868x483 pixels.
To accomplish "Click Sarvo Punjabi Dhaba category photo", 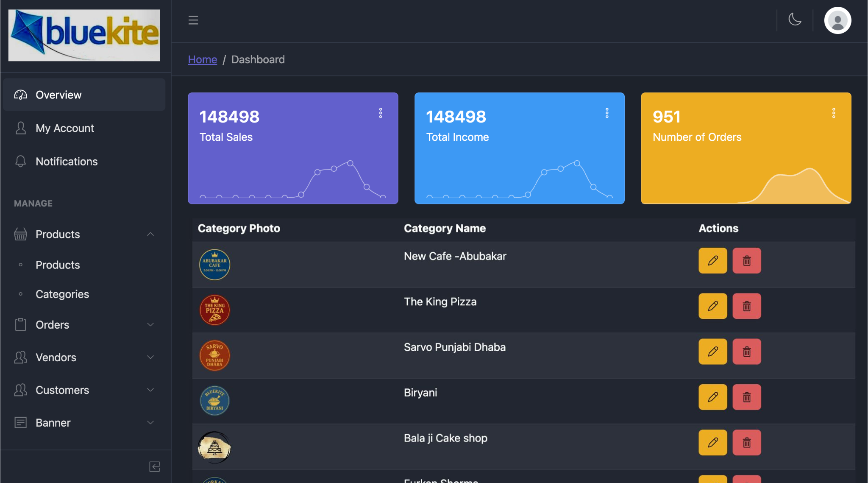I will pyautogui.click(x=214, y=355).
